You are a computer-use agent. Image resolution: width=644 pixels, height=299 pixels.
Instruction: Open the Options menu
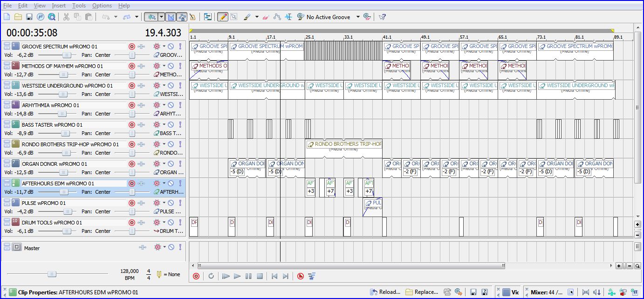pyautogui.click(x=102, y=6)
